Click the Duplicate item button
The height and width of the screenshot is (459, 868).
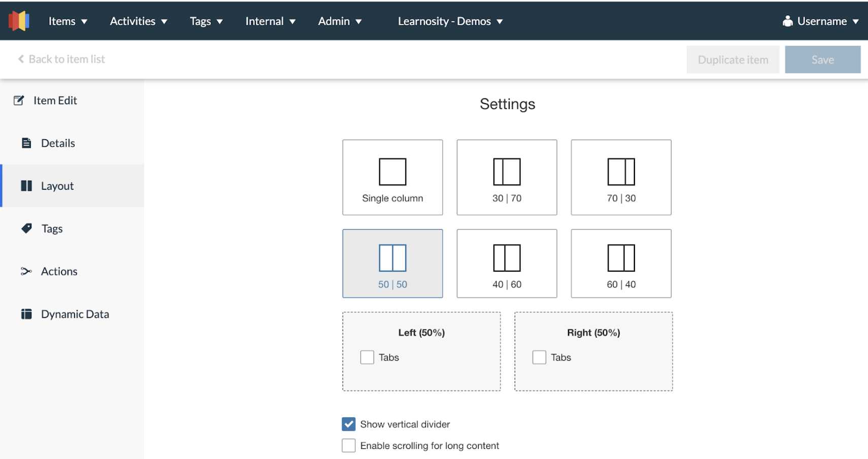tap(732, 59)
